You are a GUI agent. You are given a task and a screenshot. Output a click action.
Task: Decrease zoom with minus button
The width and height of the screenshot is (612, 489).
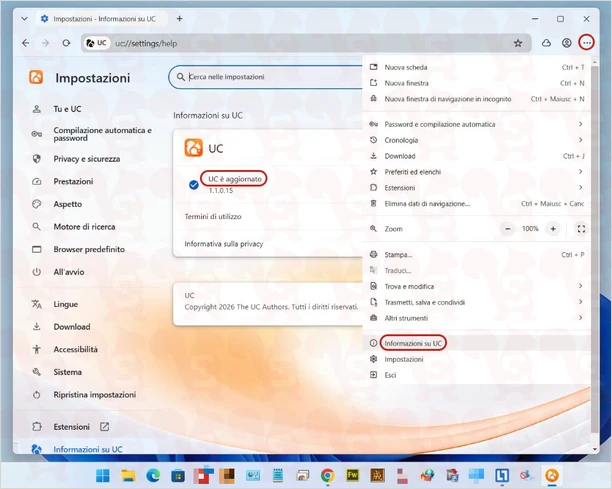508,229
